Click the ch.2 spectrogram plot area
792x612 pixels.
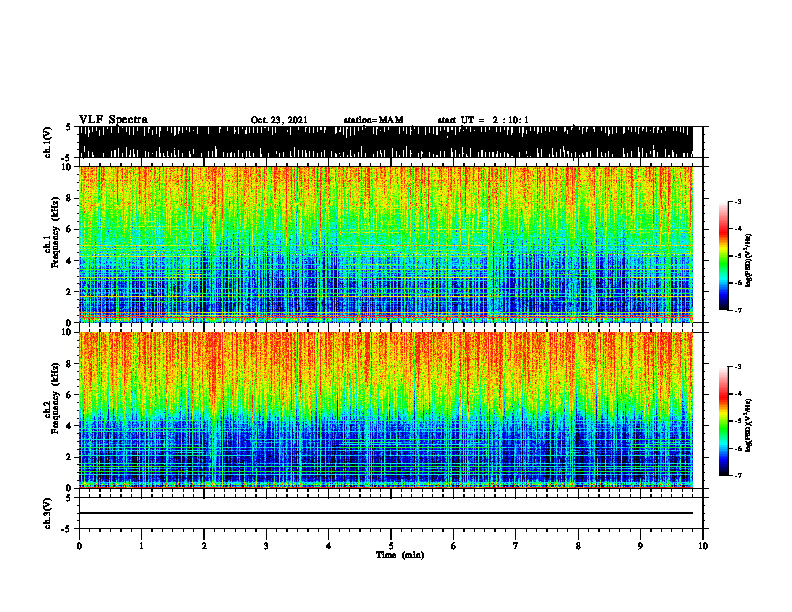coord(386,410)
